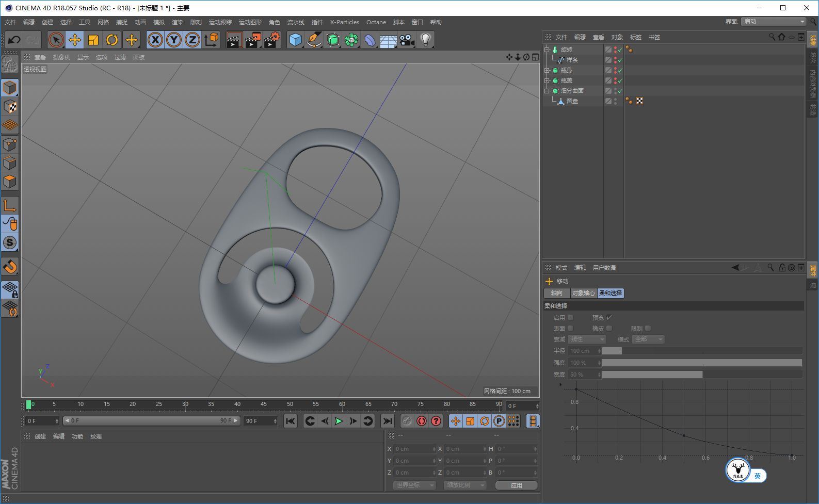Open the spline Pen tool
Viewport: 819px width, 504px height.
(x=314, y=40)
